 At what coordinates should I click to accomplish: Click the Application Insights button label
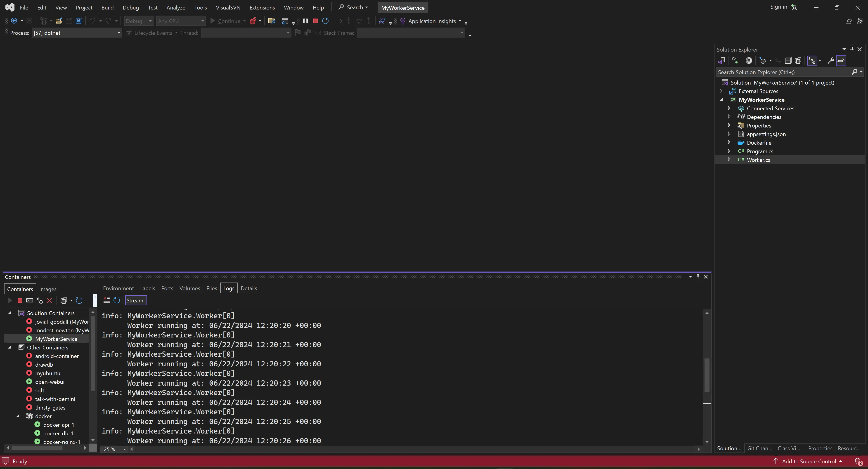pyautogui.click(x=432, y=21)
